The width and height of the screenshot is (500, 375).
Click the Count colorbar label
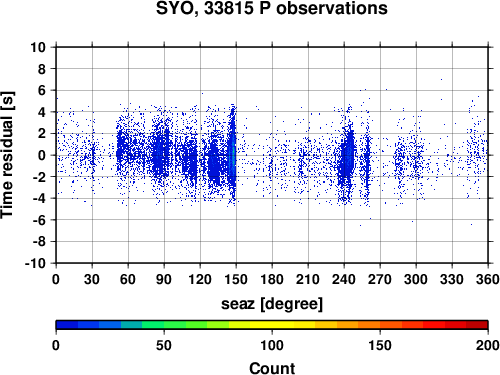coord(272,368)
